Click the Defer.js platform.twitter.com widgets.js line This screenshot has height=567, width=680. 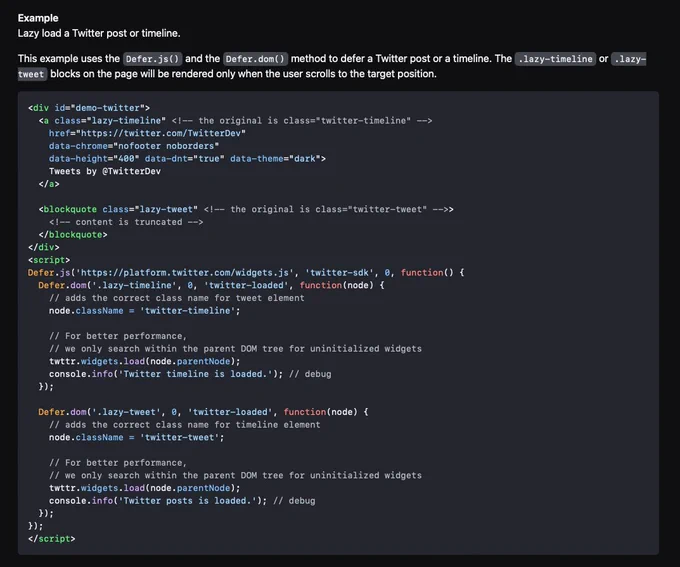click(x=246, y=273)
